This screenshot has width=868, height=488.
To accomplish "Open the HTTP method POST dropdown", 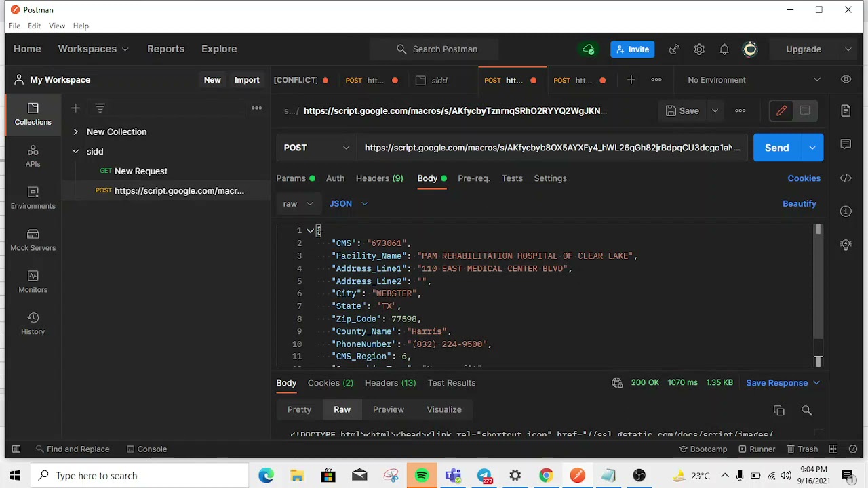I will tap(316, 148).
